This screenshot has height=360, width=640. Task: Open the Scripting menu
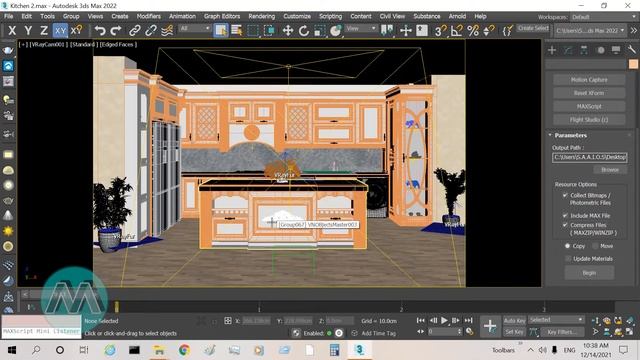click(x=330, y=16)
